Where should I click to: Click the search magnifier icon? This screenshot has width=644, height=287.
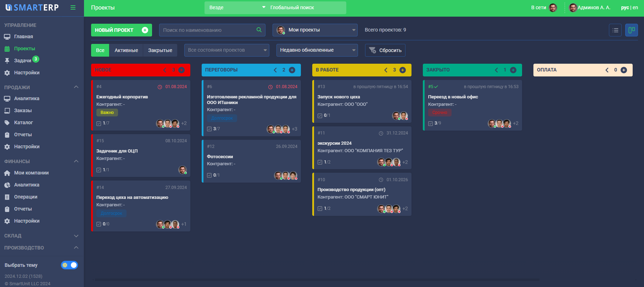[x=259, y=30]
